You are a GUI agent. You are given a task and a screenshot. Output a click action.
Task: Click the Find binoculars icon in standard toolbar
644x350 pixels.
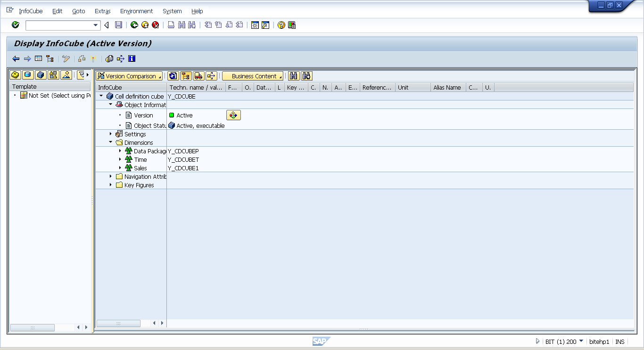182,25
